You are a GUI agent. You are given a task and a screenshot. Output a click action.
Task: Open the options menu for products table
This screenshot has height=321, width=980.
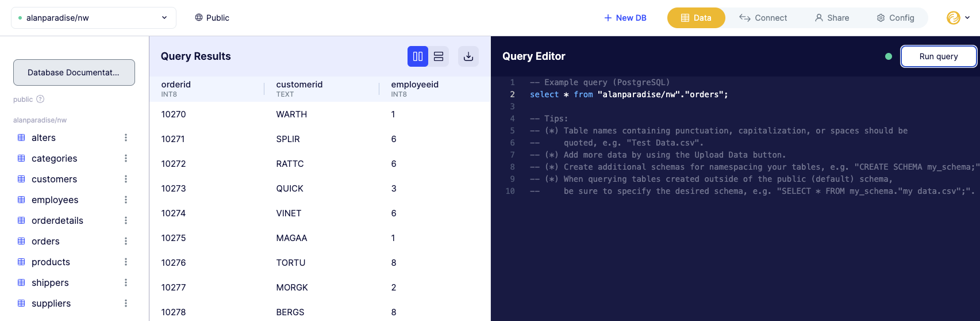click(126, 262)
